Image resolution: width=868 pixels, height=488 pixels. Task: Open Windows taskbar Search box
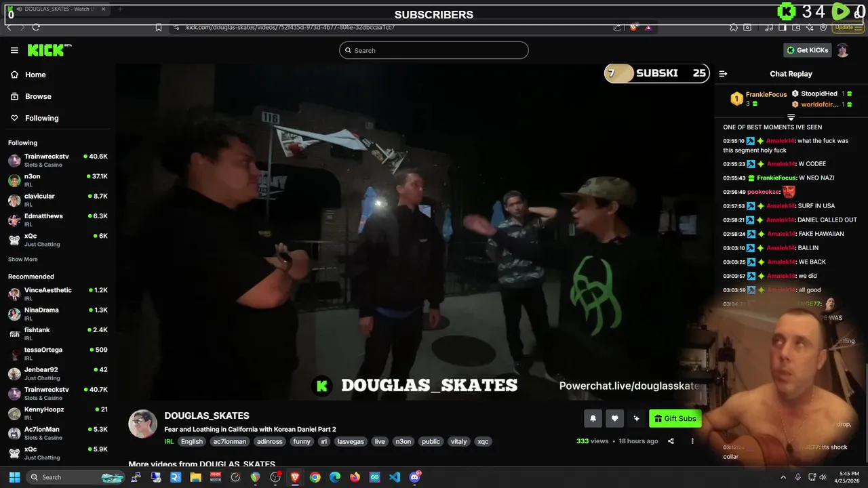(77, 477)
